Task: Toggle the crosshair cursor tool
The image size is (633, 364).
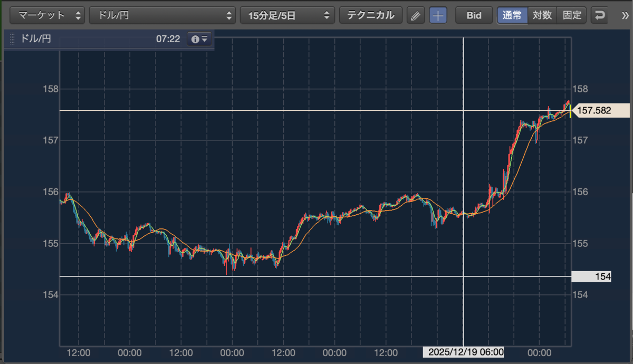Action: click(x=438, y=15)
